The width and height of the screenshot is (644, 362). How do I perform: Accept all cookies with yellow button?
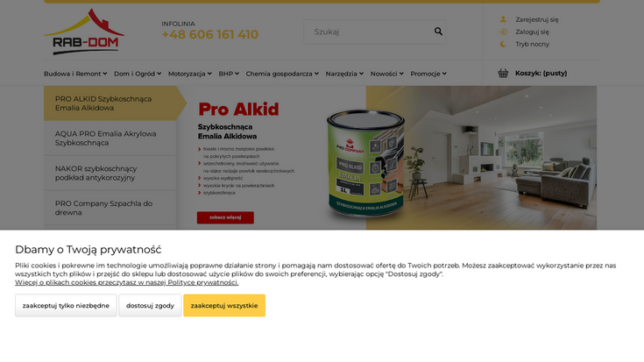[224, 305]
